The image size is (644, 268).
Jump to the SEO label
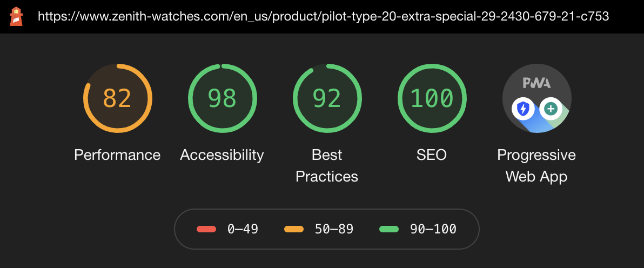pos(432,155)
